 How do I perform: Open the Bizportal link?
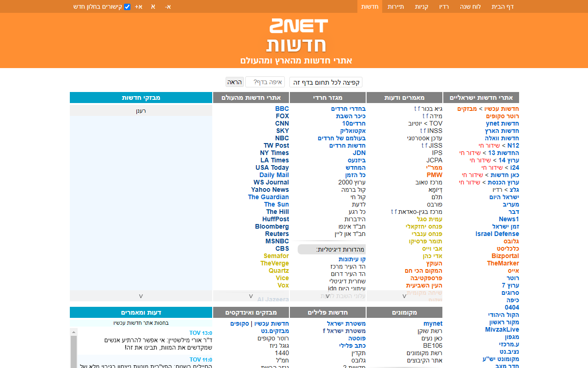(x=505, y=256)
